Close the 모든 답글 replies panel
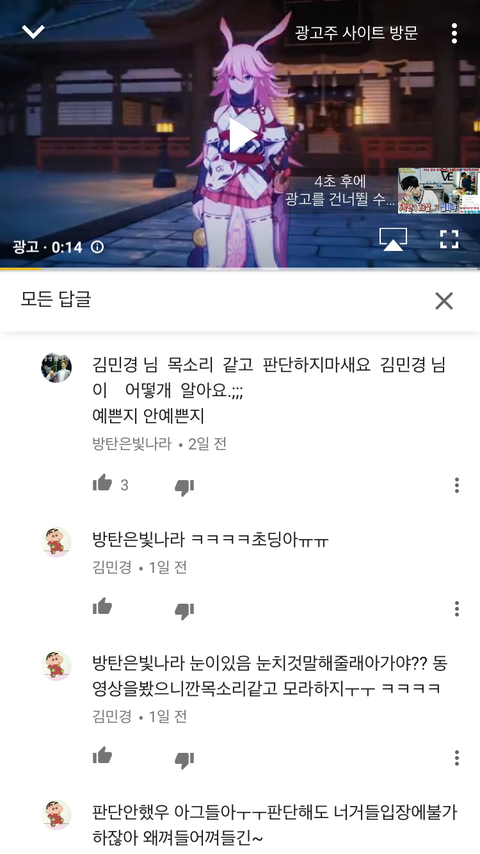 pos(444,301)
